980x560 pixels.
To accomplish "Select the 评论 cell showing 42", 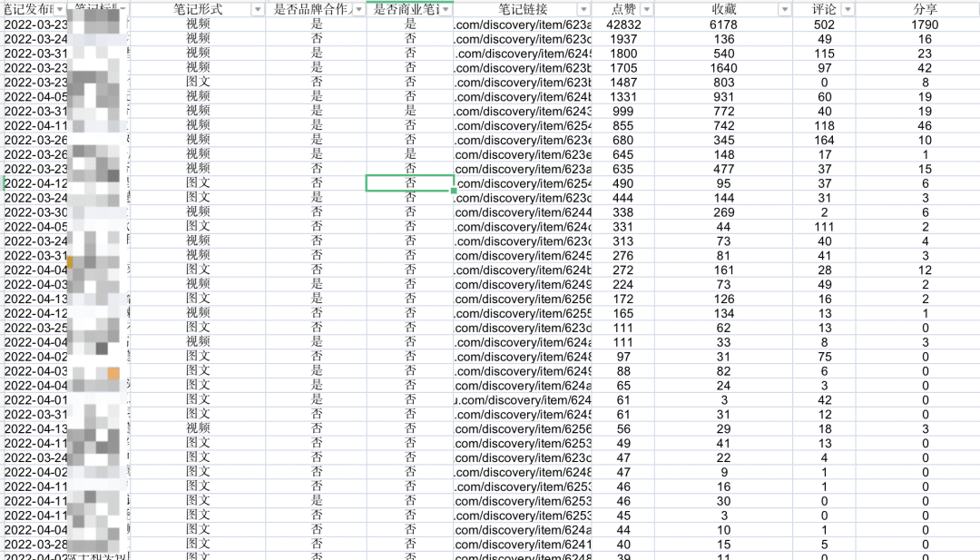I will (x=824, y=400).
